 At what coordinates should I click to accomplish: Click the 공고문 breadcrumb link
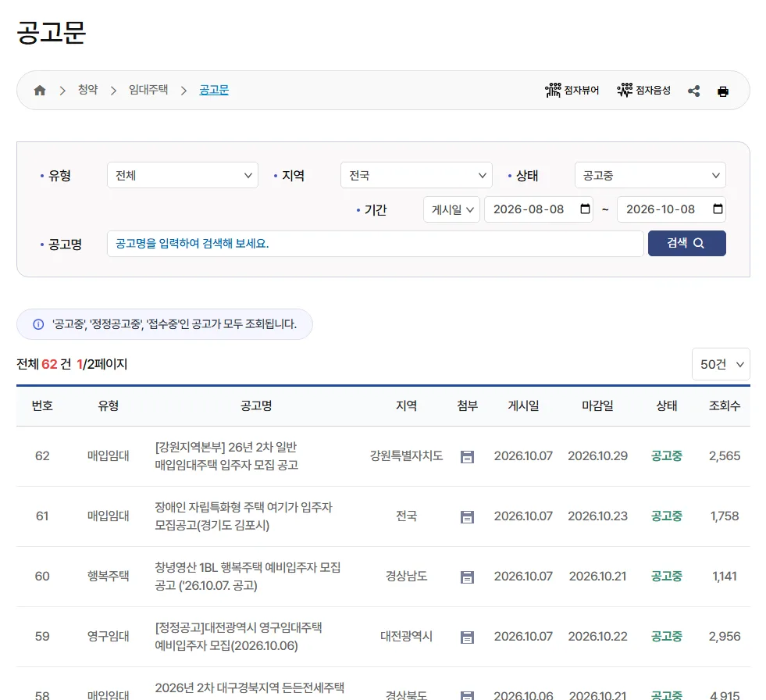pyautogui.click(x=214, y=90)
